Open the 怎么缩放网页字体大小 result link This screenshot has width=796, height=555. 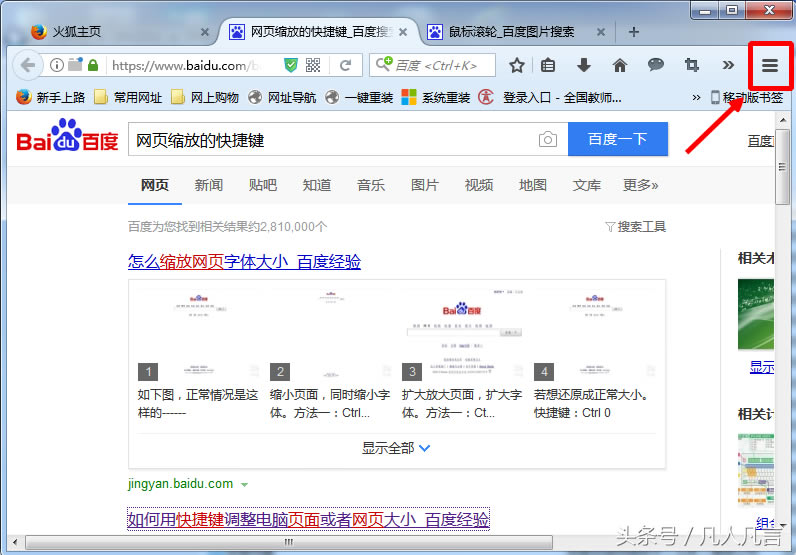coord(244,262)
